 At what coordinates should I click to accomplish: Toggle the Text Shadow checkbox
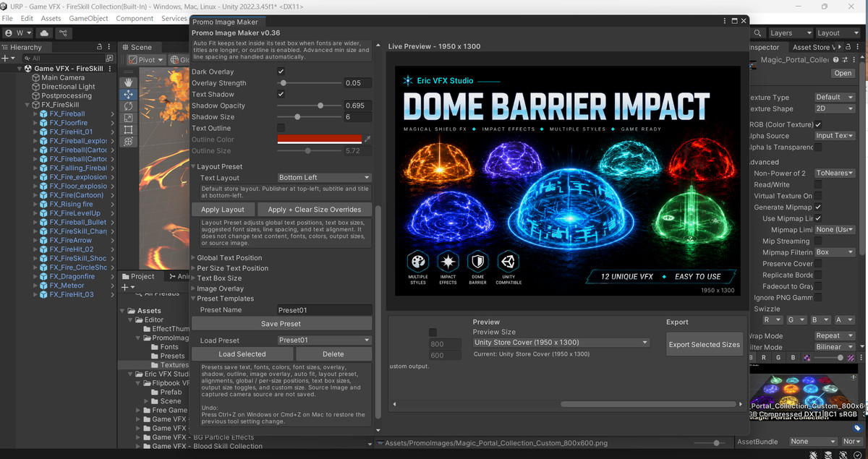click(281, 94)
